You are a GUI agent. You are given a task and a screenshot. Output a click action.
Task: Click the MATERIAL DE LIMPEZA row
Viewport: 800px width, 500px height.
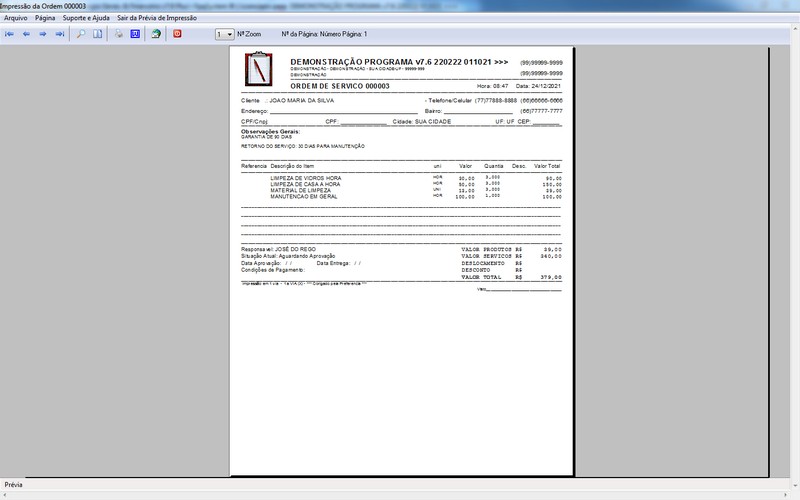(x=401, y=190)
